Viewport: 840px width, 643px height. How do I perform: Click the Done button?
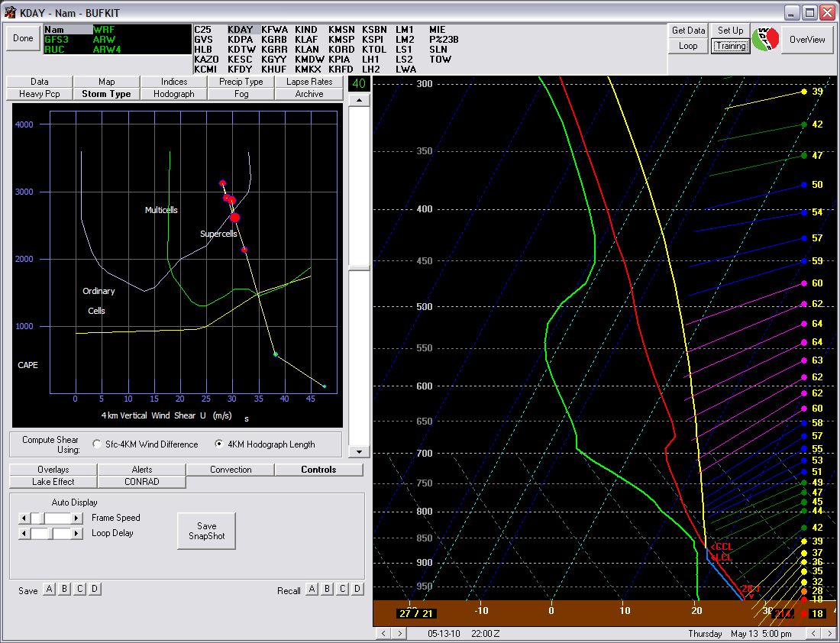22,38
